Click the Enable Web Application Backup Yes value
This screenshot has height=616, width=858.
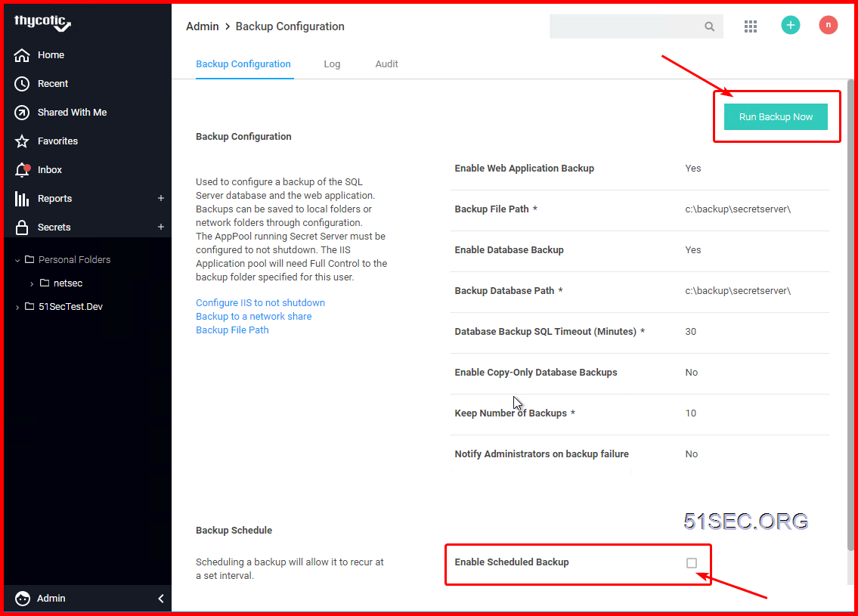(x=692, y=169)
